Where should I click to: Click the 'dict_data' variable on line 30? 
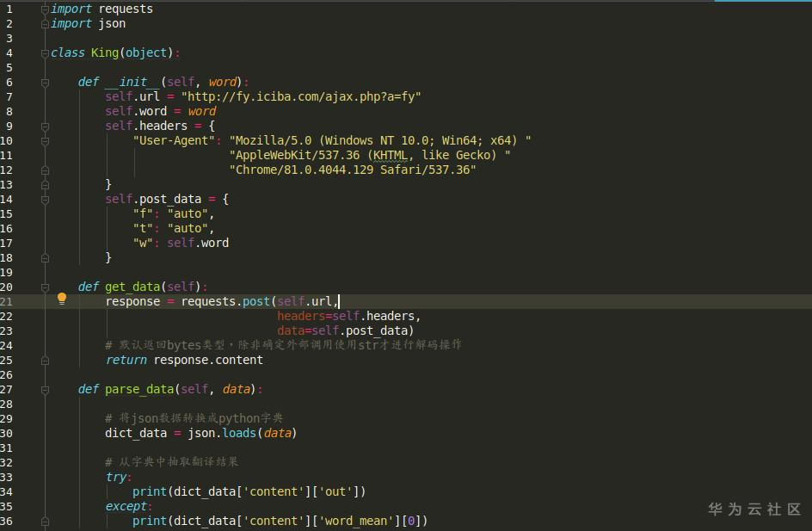click(x=136, y=433)
